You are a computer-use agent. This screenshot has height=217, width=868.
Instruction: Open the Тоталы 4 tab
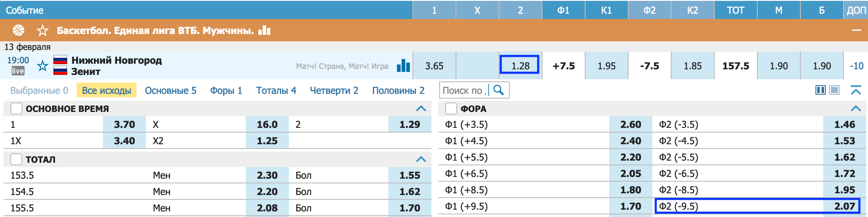(x=276, y=90)
